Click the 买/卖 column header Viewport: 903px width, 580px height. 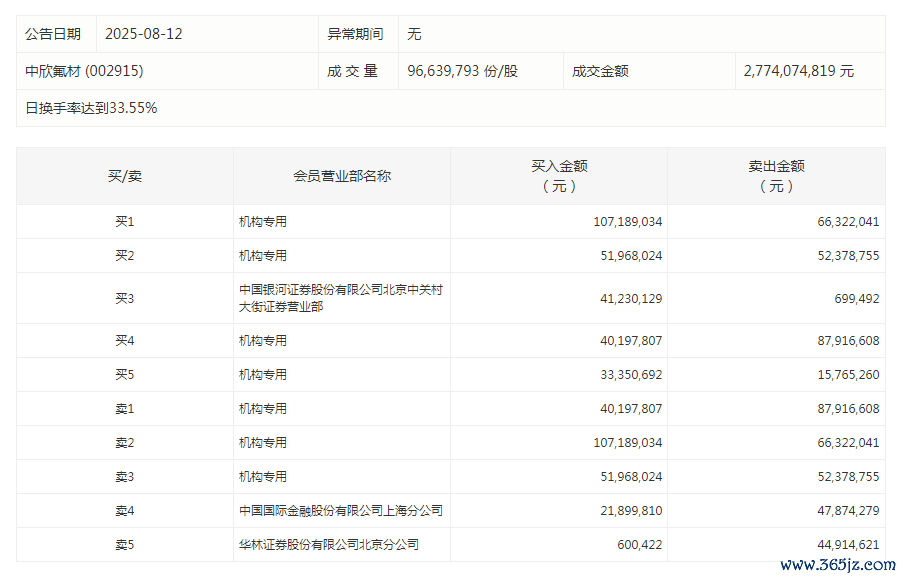pos(125,176)
